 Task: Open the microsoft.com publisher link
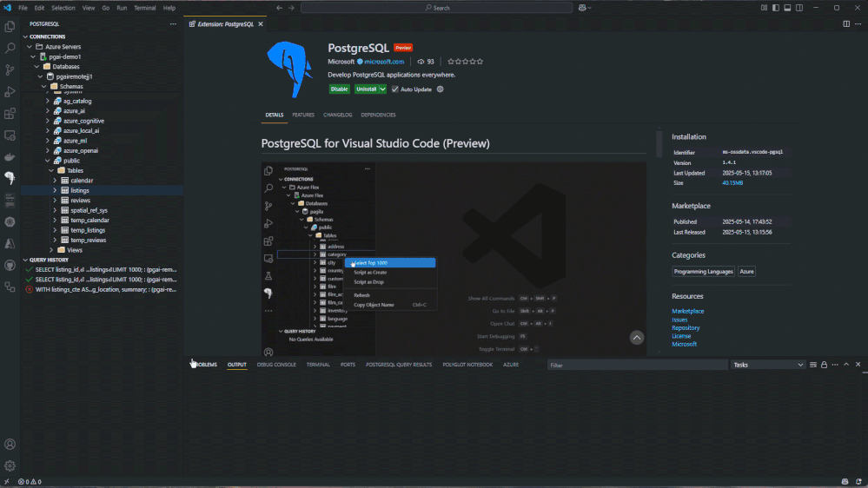(384, 62)
